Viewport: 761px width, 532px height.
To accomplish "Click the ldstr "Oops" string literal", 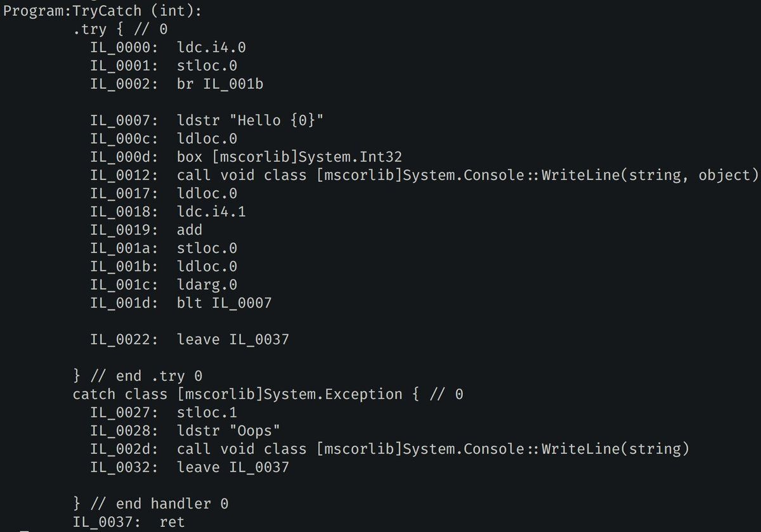I will tap(229, 431).
